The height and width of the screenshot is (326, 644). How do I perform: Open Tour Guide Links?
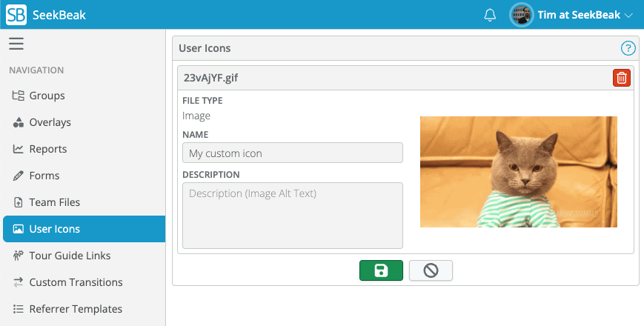coord(70,256)
